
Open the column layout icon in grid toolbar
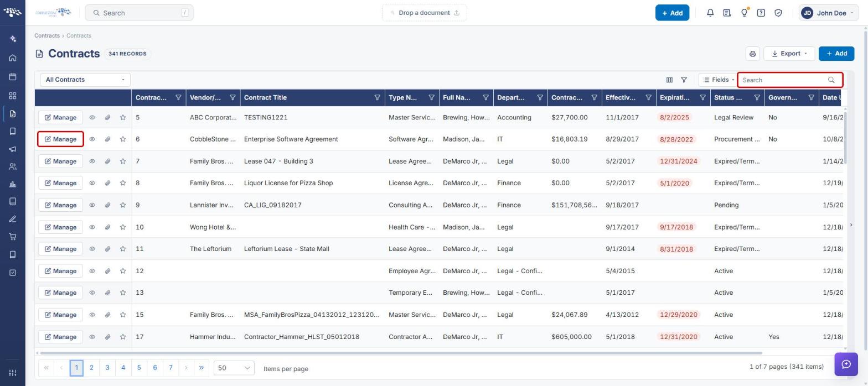coord(669,80)
